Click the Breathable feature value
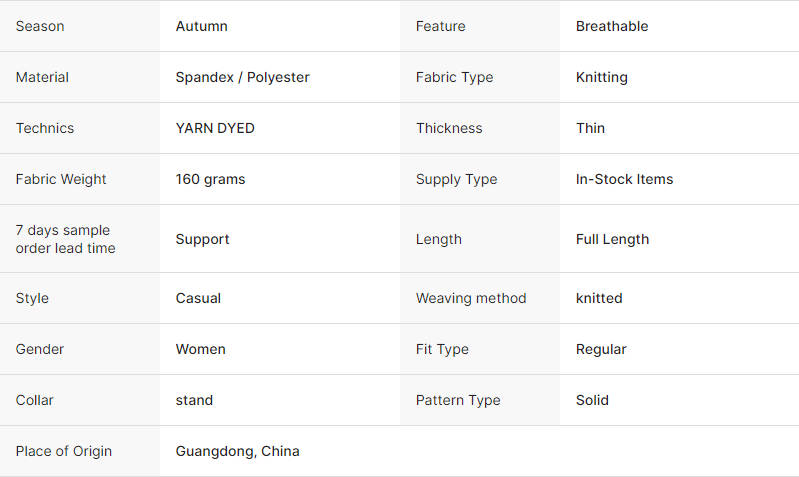 pyautogui.click(x=612, y=26)
